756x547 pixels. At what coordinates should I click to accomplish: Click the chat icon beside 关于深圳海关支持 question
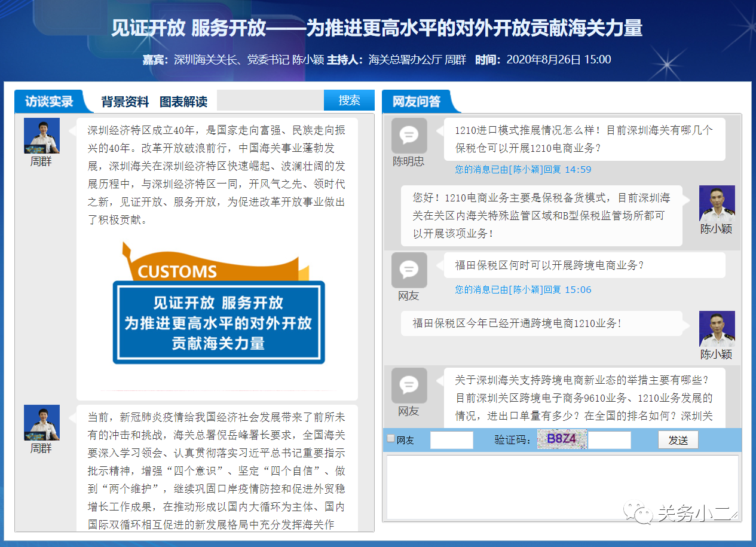click(x=409, y=386)
